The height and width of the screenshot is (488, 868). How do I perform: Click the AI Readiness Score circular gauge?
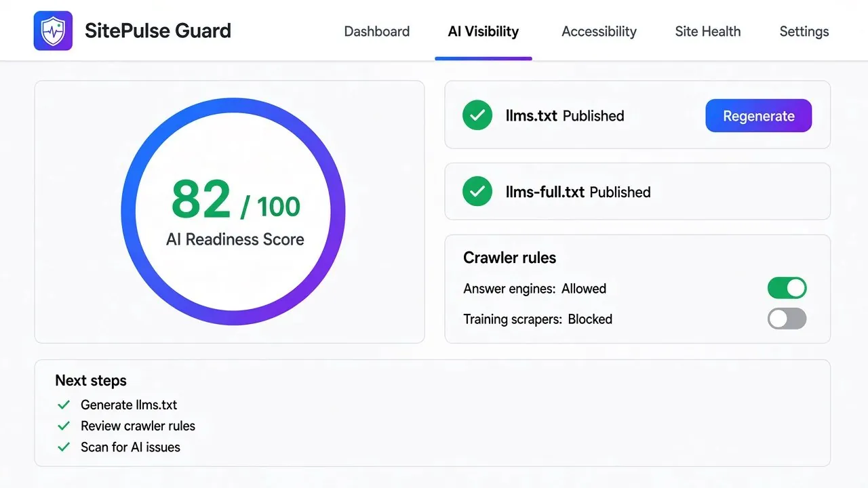(233, 211)
